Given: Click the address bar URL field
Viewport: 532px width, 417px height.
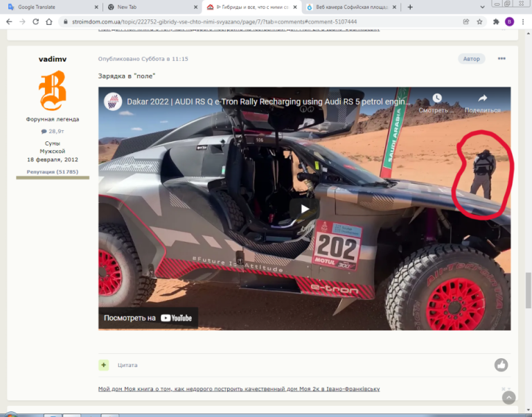Looking at the screenshot, I should click(214, 21).
